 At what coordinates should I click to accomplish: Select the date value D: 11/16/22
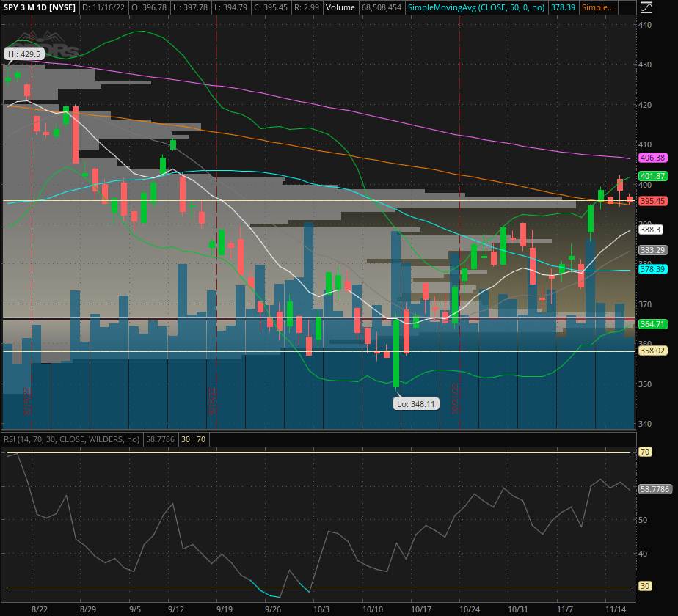pyautogui.click(x=103, y=7)
